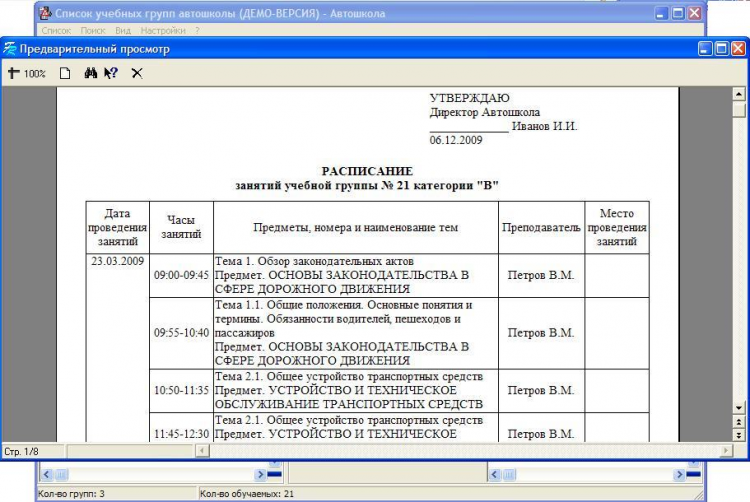Open the Поиск menu in the background window

pos(93,31)
